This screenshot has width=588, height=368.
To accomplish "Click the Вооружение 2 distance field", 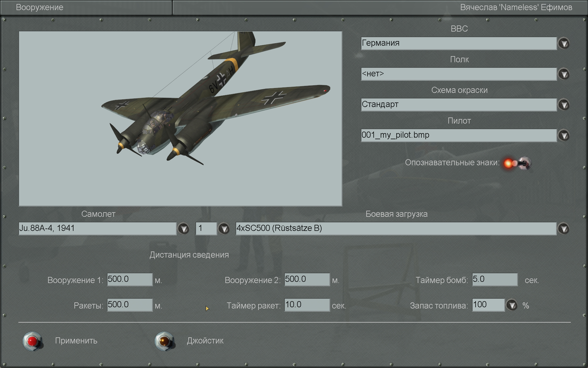I will point(307,279).
